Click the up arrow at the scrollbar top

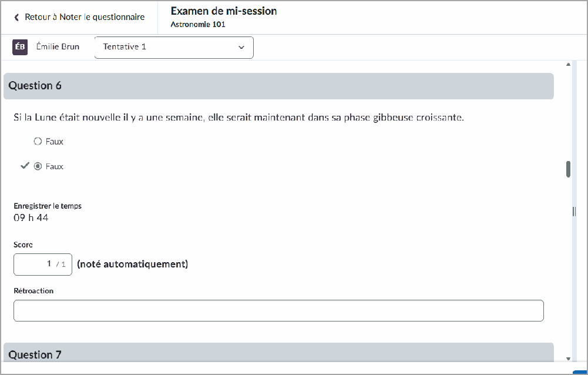[x=567, y=65]
